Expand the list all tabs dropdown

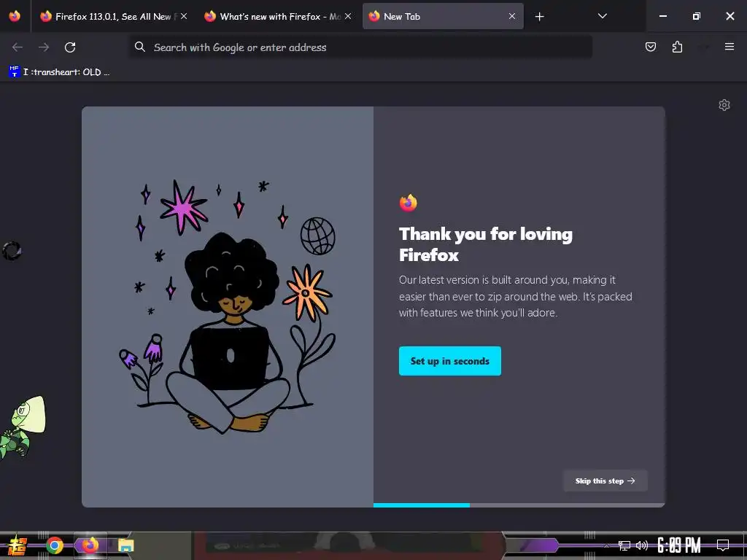tap(602, 16)
